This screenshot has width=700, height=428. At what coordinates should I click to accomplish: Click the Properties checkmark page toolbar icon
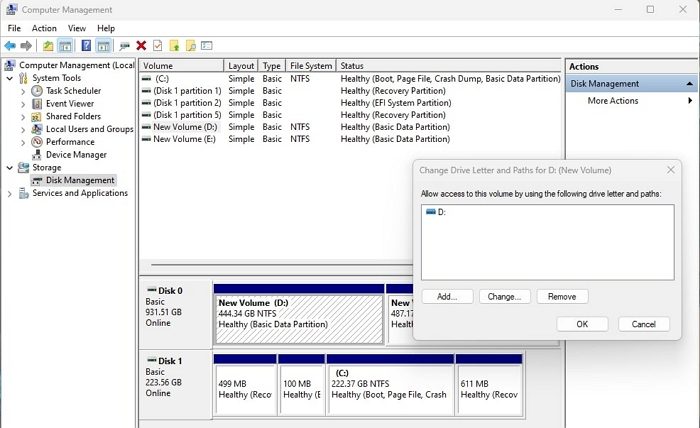coord(157,46)
